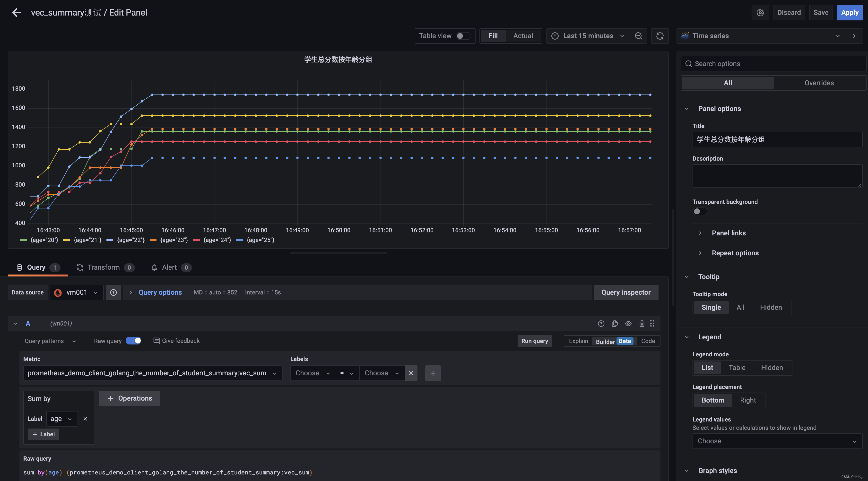The height and width of the screenshot is (481, 868).
Task: Delete query A with the trash icon
Action: (642, 323)
